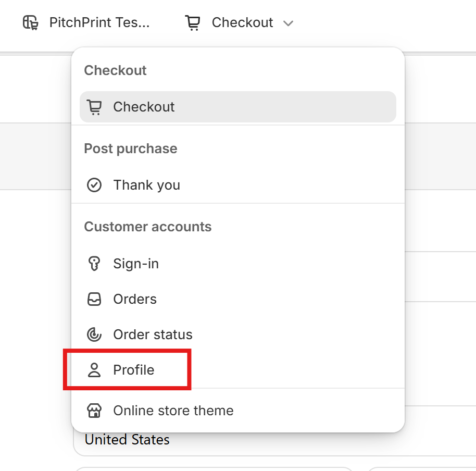Select the Profile menu entry

pos(237,370)
